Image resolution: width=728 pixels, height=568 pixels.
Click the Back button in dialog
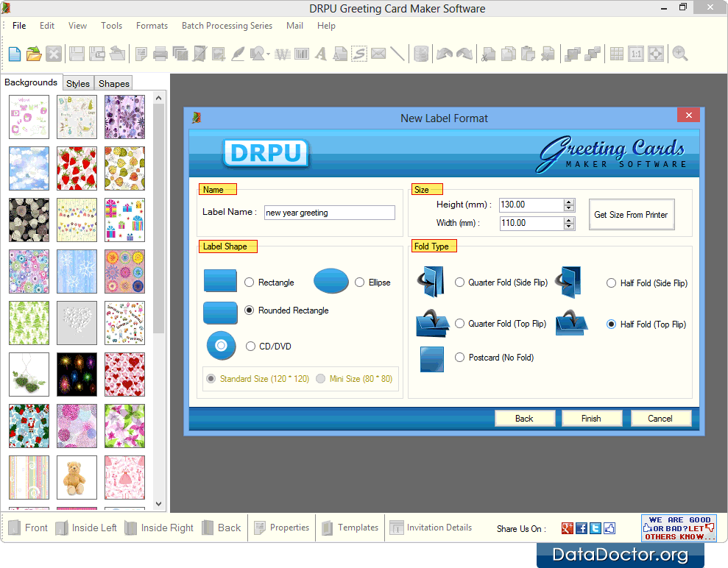(525, 419)
